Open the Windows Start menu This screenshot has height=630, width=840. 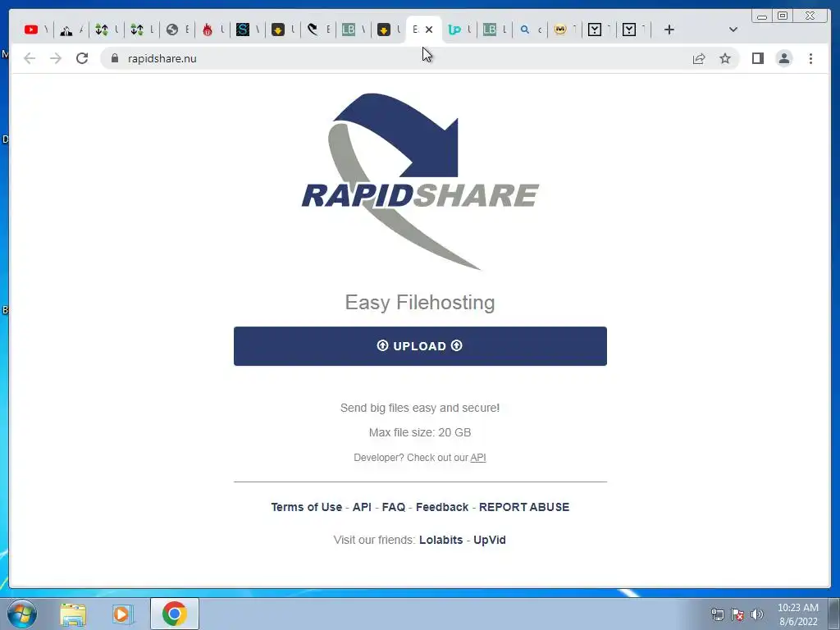[x=22, y=614]
